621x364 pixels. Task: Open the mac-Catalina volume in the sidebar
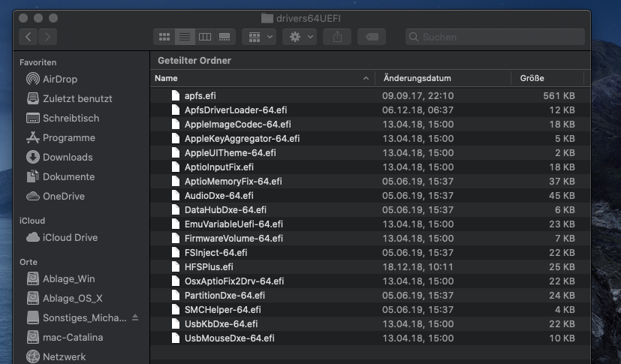pyautogui.click(x=72, y=337)
